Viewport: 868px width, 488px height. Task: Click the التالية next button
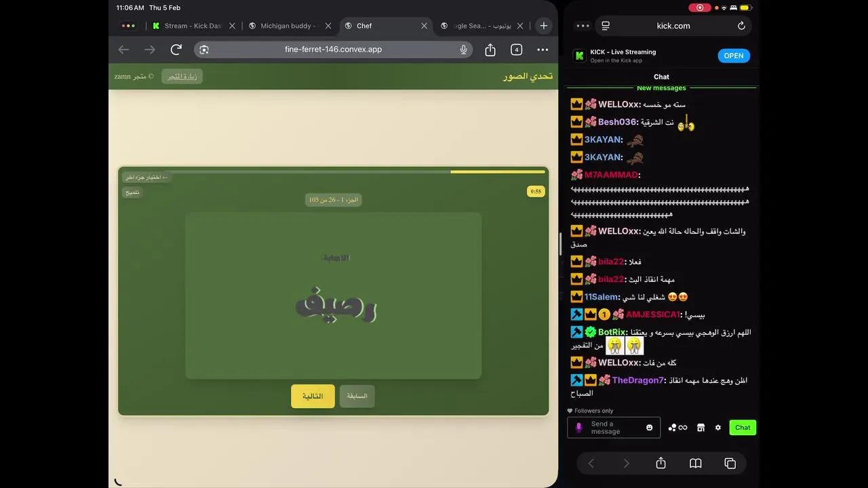[x=313, y=396]
